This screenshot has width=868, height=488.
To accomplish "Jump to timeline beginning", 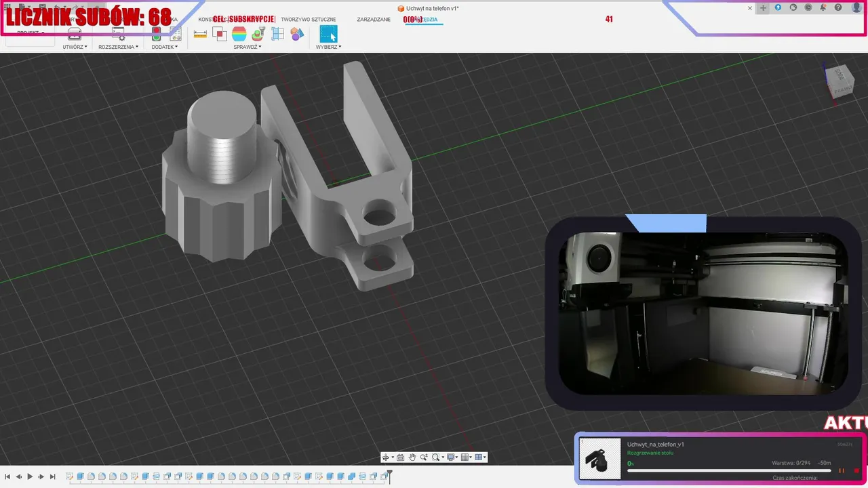I will tap(7, 476).
